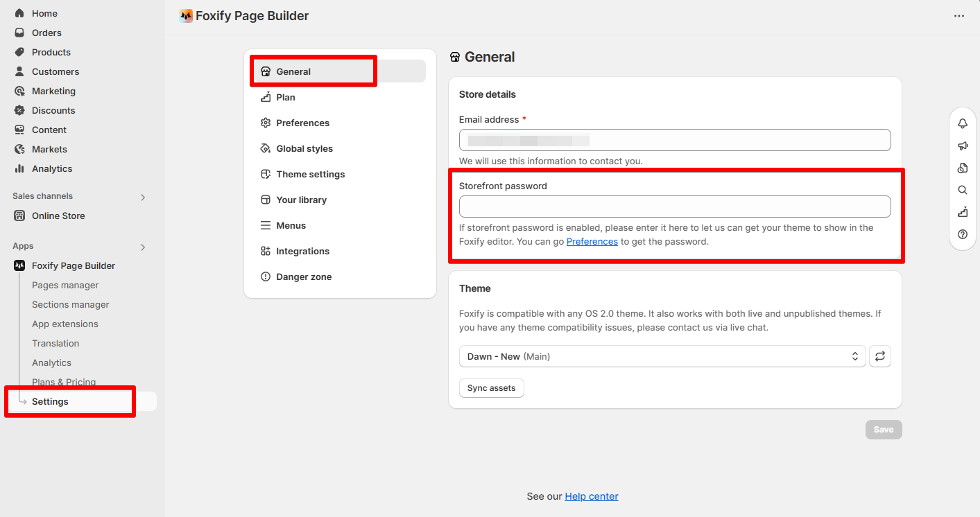
Task: Select the Theme settings tab
Action: (340, 174)
